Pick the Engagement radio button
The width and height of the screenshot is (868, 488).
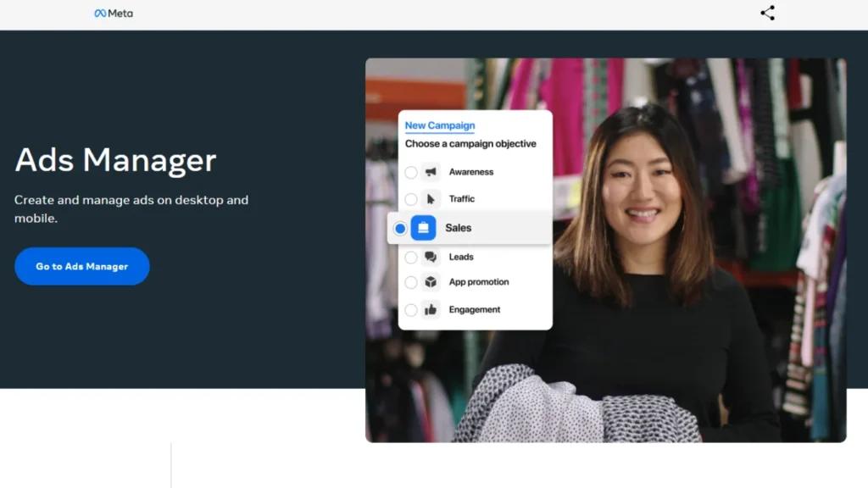411,309
